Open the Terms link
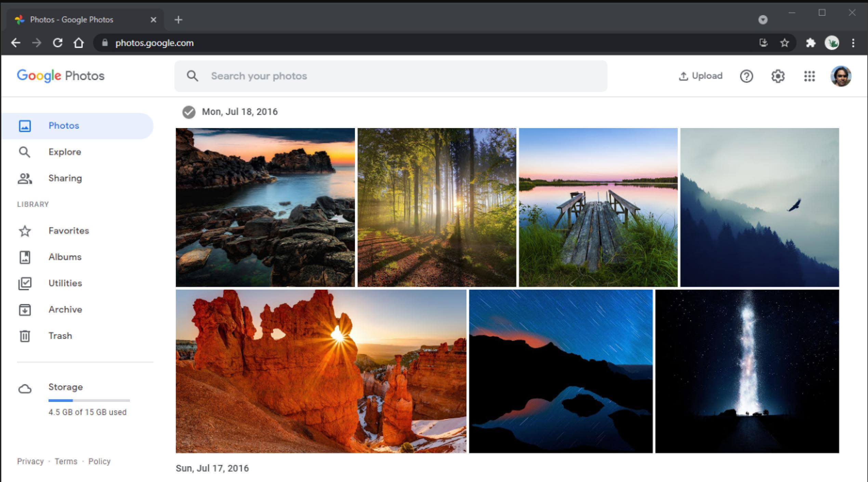The image size is (868, 482). [66, 461]
